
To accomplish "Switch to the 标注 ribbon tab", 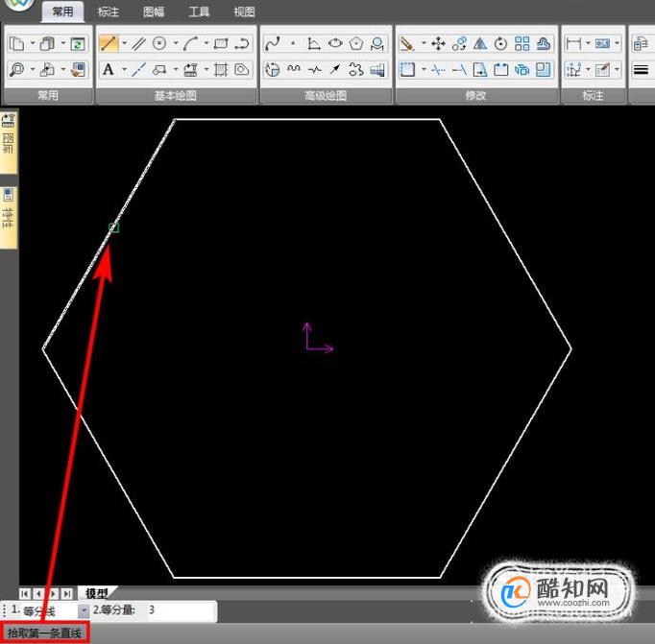I will (x=109, y=12).
